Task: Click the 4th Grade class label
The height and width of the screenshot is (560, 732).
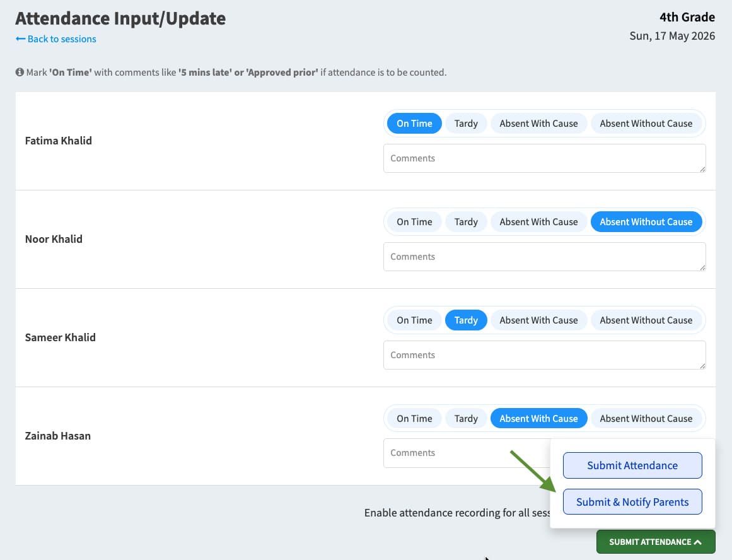Action: pos(687,17)
